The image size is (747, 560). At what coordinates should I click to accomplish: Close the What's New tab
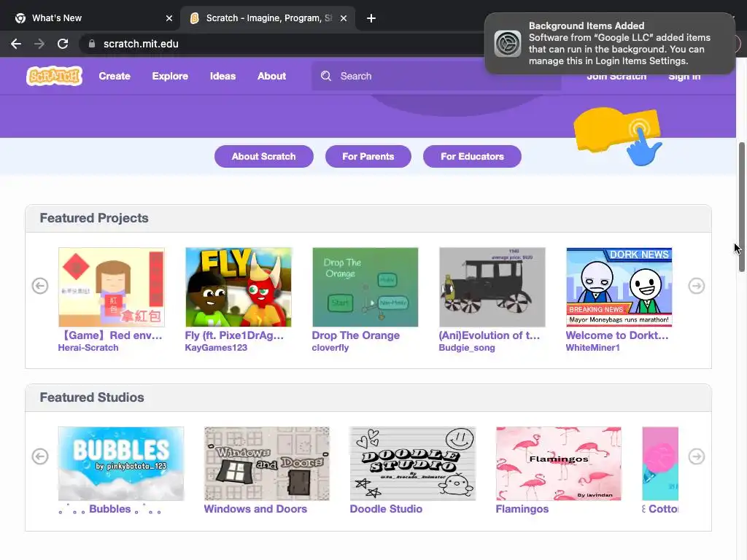169,18
